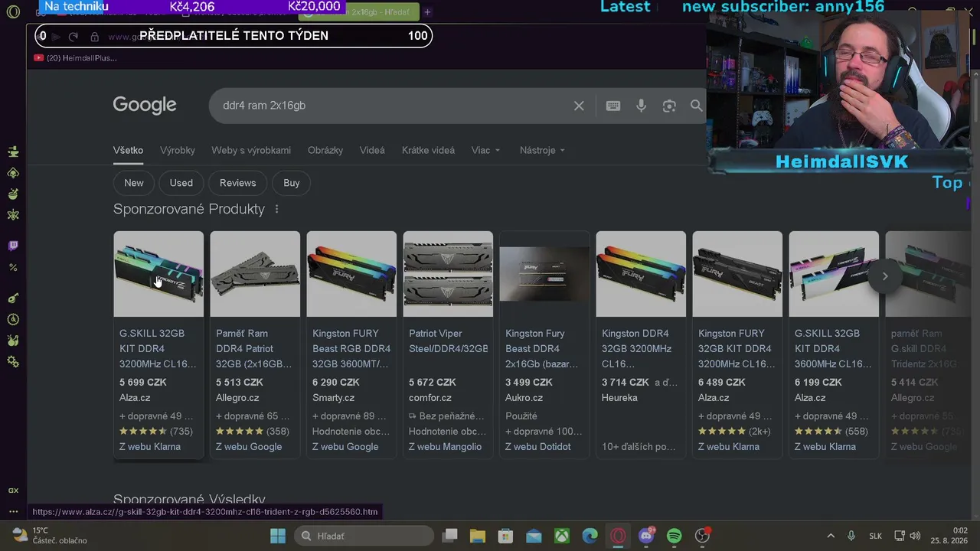
Task: Open settings gear in Opera sidebar
Action: (13, 361)
